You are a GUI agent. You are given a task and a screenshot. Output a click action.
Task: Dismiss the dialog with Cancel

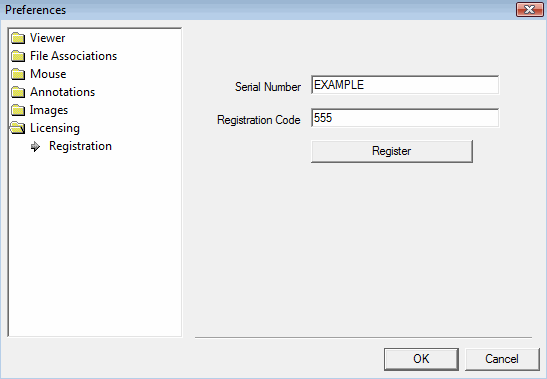pos(502,359)
